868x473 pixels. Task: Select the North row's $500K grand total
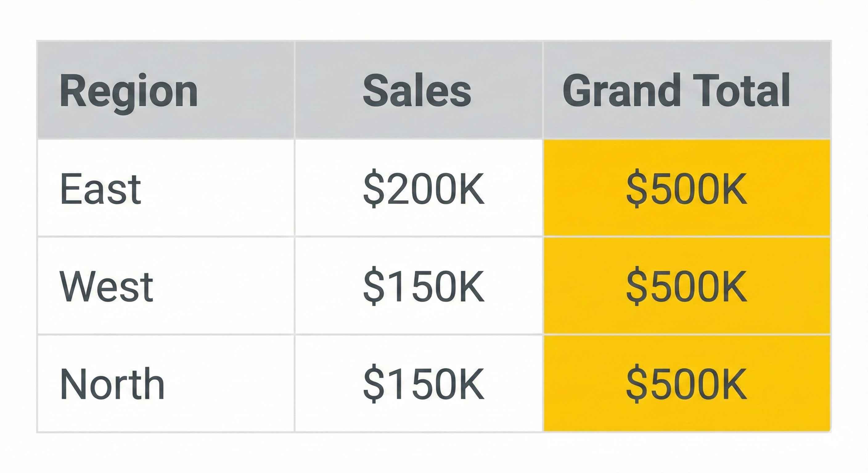(686, 384)
